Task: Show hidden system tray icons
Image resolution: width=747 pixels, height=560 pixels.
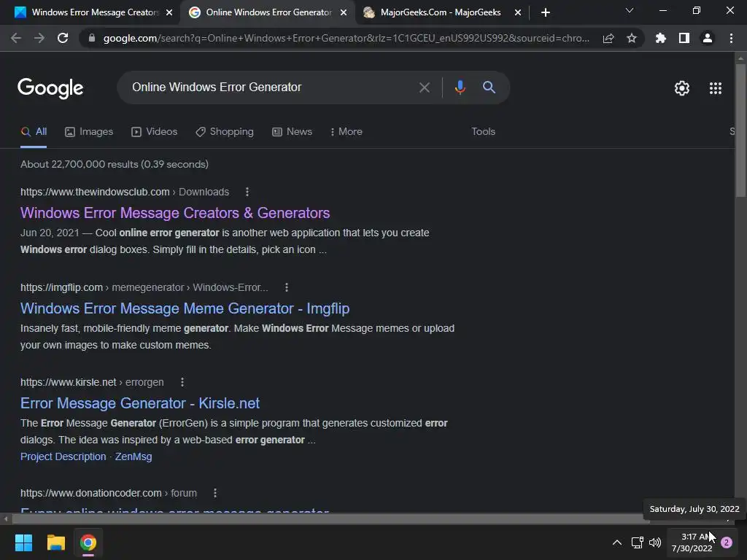Action: click(x=616, y=542)
